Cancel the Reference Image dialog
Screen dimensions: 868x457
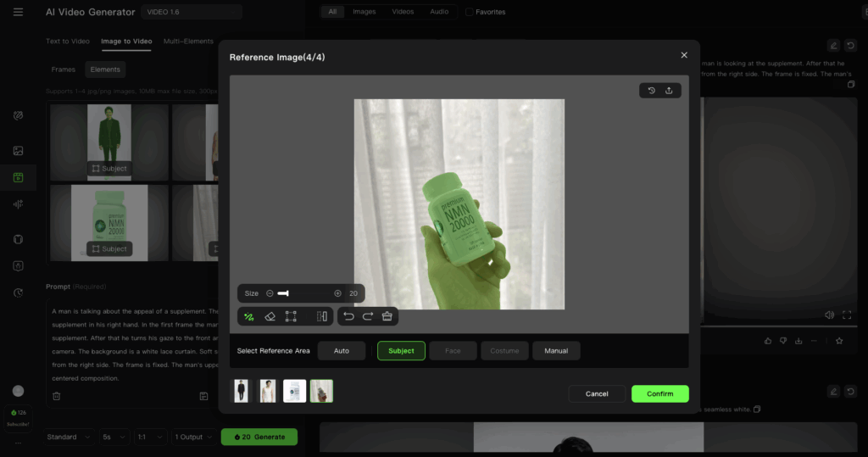pyautogui.click(x=597, y=393)
